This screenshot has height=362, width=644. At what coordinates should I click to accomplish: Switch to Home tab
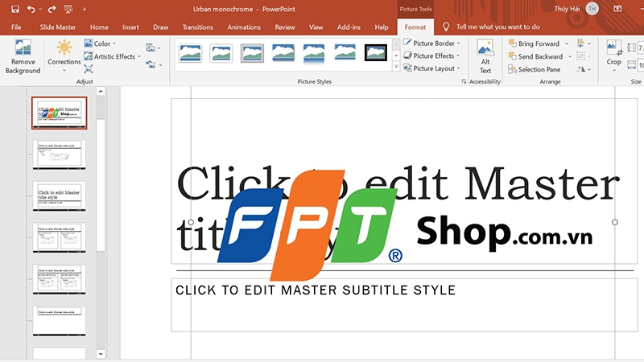pyautogui.click(x=99, y=27)
